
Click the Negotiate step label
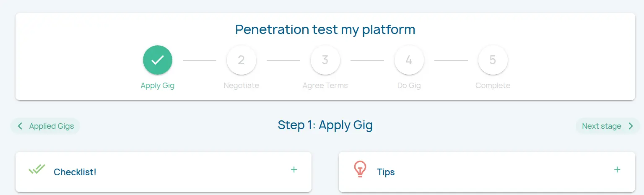tap(241, 86)
